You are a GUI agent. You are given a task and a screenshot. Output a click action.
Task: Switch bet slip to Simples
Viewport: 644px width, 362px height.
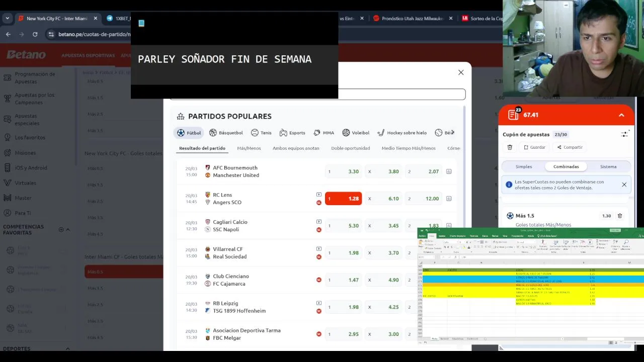(x=524, y=167)
